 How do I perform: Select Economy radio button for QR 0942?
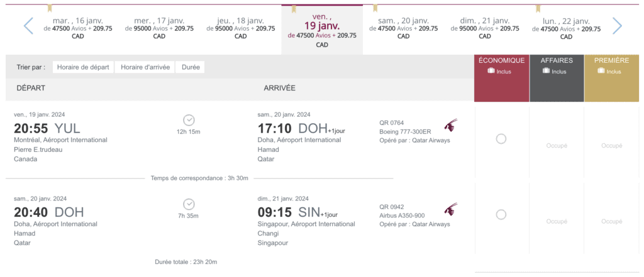501,215
